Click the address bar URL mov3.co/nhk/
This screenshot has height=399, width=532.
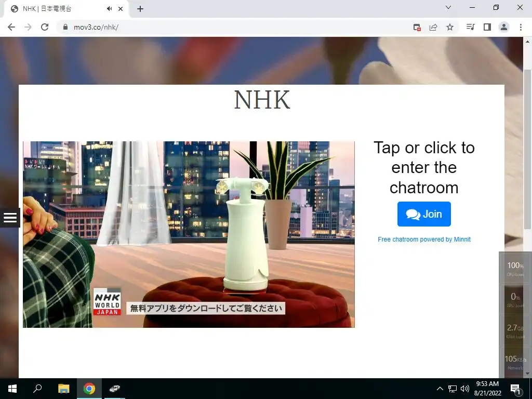coord(96,27)
